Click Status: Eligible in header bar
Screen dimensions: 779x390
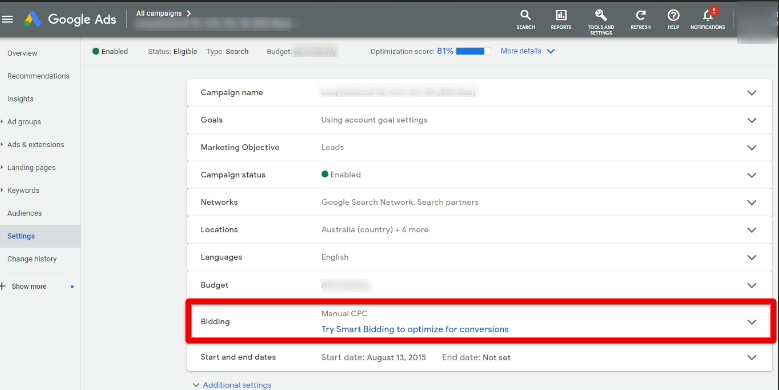coord(172,51)
